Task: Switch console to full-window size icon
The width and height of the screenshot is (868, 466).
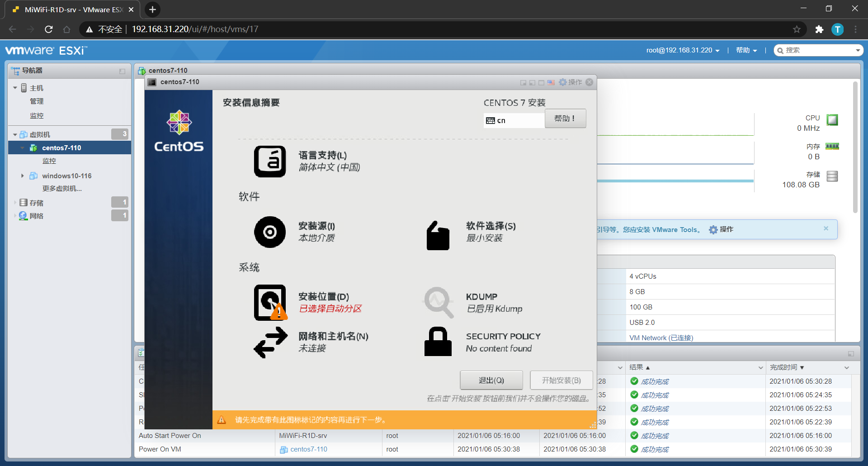Action: coord(541,83)
